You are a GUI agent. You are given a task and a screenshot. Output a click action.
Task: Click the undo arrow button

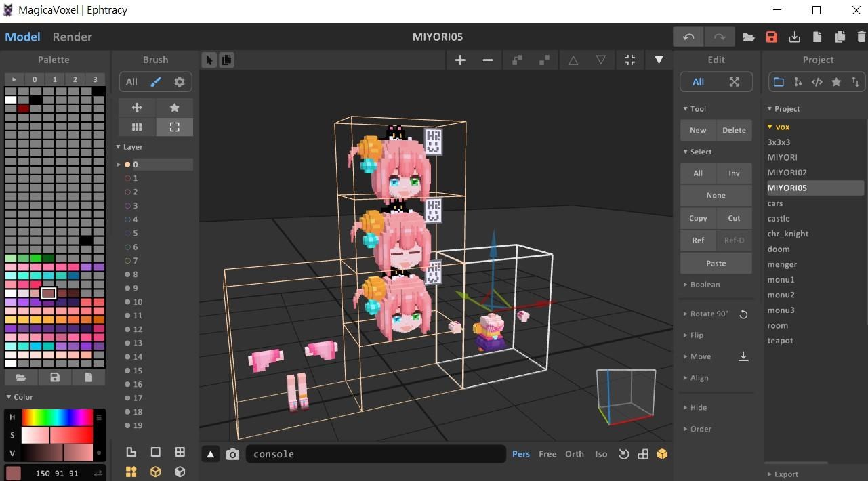tap(688, 37)
